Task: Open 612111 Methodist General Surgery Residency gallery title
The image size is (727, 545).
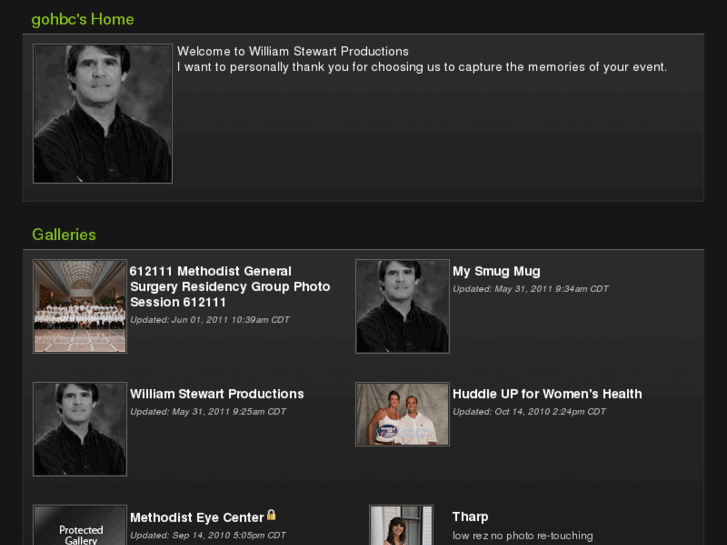Action: [x=230, y=287]
